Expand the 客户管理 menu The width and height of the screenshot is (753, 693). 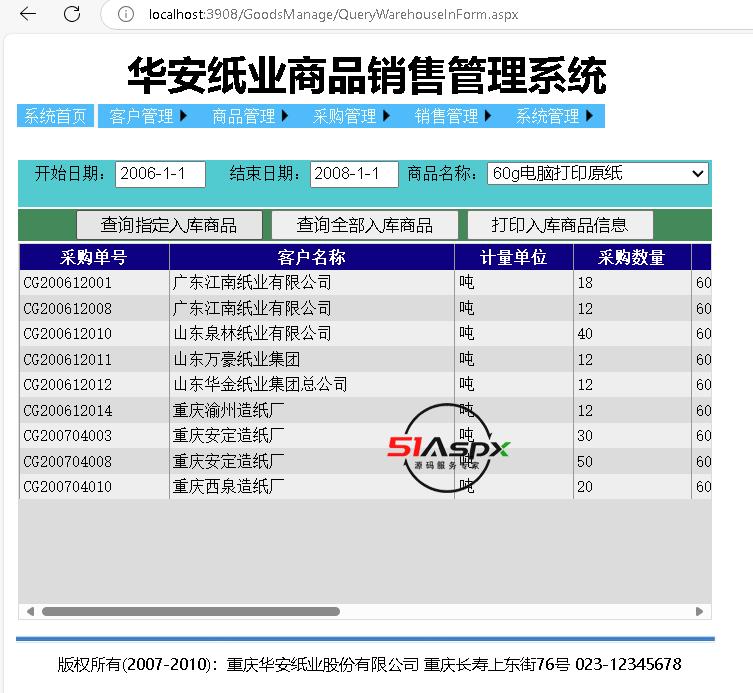pos(149,116)
